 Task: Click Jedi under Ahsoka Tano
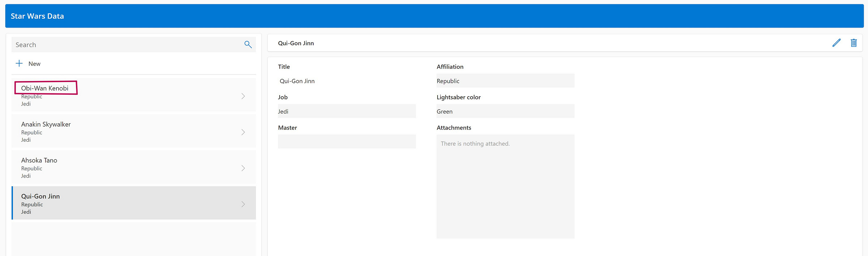tap(26, 176)
